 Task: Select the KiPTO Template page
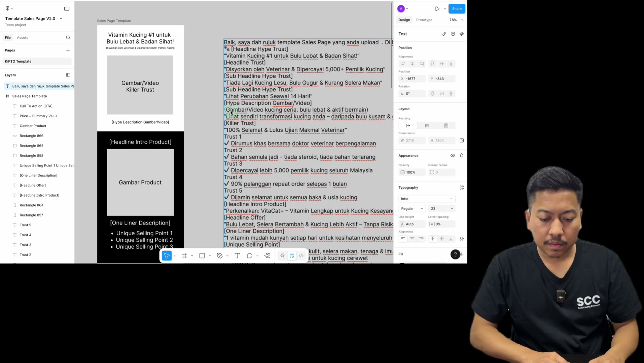coord(37,62)
